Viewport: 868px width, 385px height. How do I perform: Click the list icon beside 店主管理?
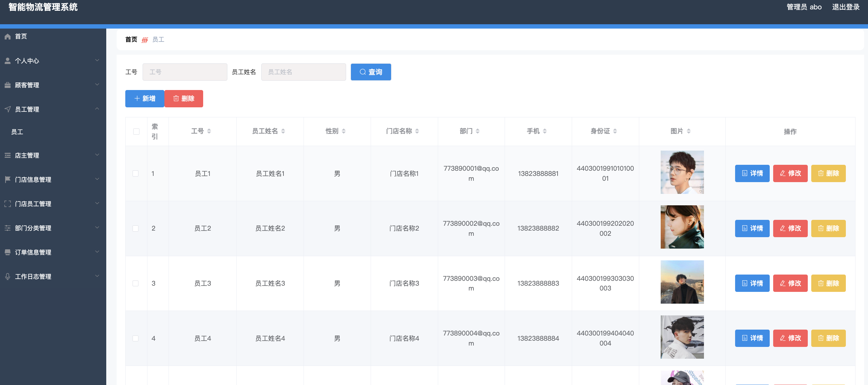click(8, 155)
